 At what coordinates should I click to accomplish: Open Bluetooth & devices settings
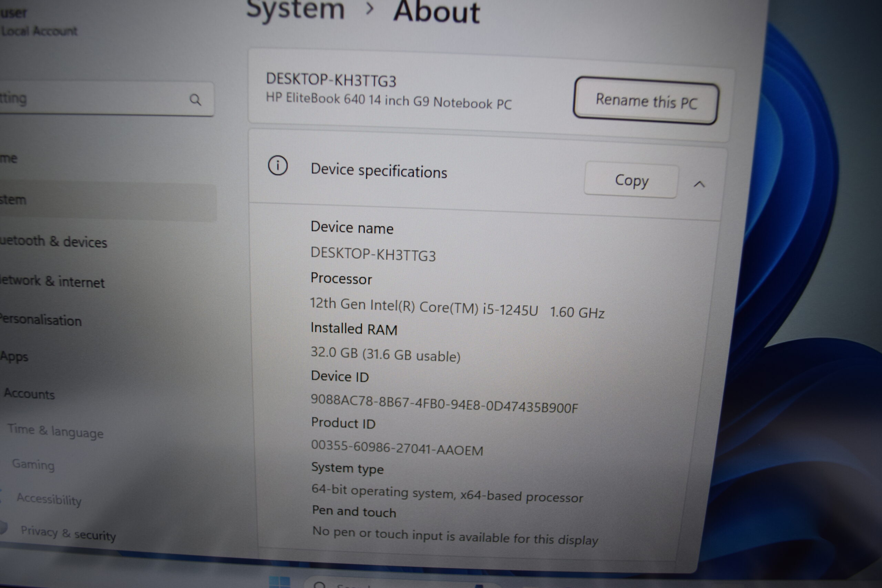(54, 241)
